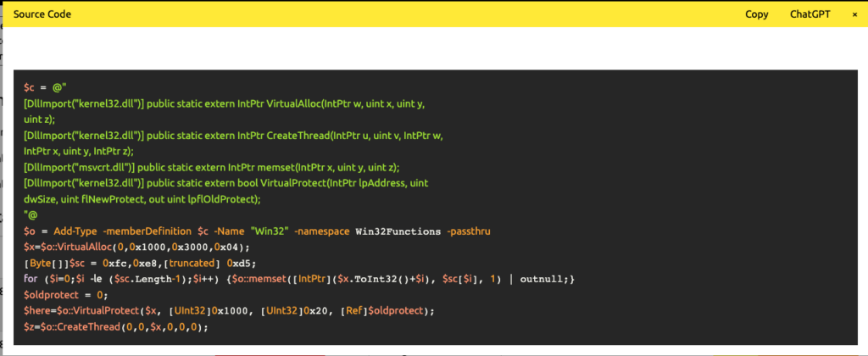
Task: Click the 'uint z);' continuation line
Action: (x=40, y=119)
